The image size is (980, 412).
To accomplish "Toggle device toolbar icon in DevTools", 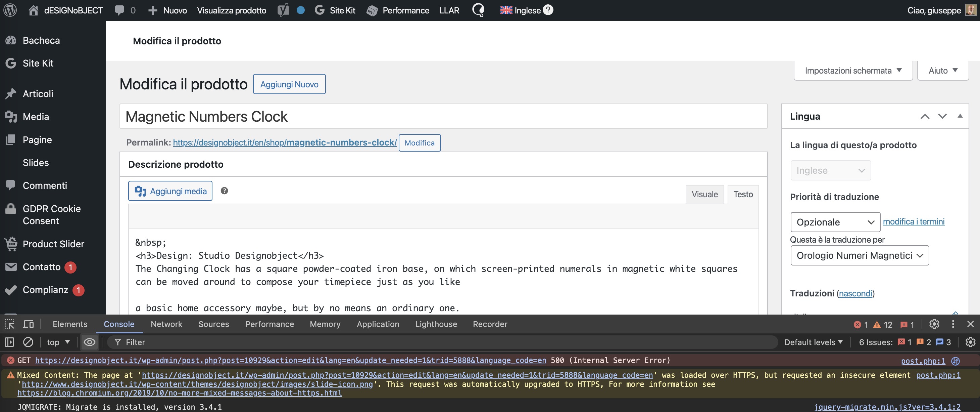I will [29, 324].
